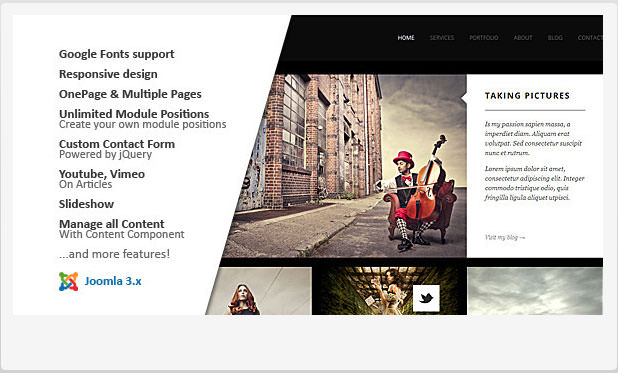Select the Responsive design feature text

tap(108, 74)
